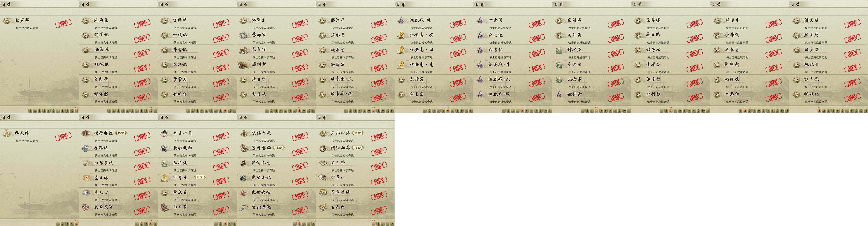
Task: Click the folding fan icon beside 故园风雨
Action: (164, 148)
